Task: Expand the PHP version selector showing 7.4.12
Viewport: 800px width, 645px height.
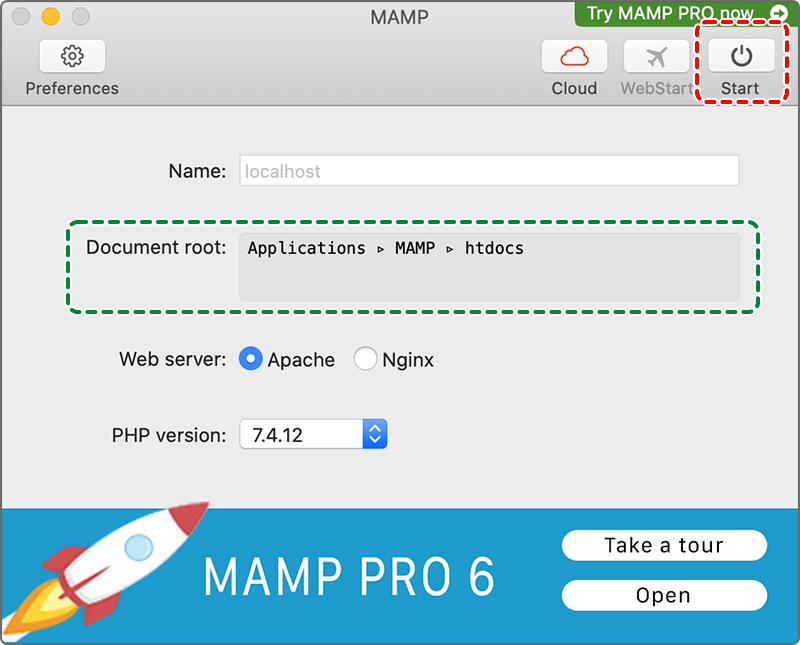Action: [313, 434]
